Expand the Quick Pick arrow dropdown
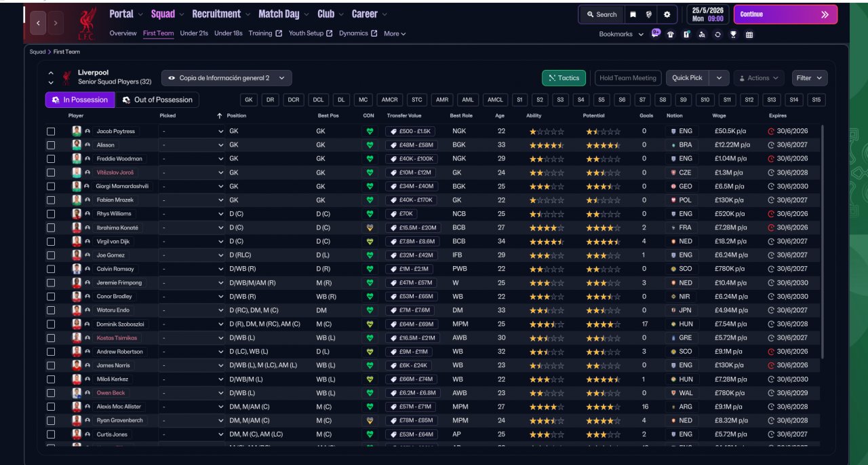Image resolution: width=868 pixels, height=465 pixels. pos(719,78)
